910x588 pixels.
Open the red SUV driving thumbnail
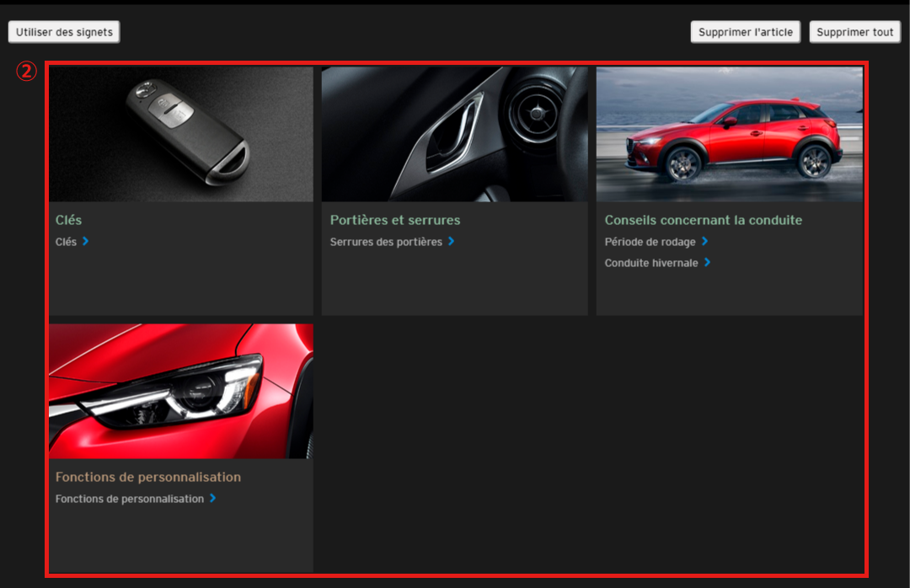tap(729, 134)
